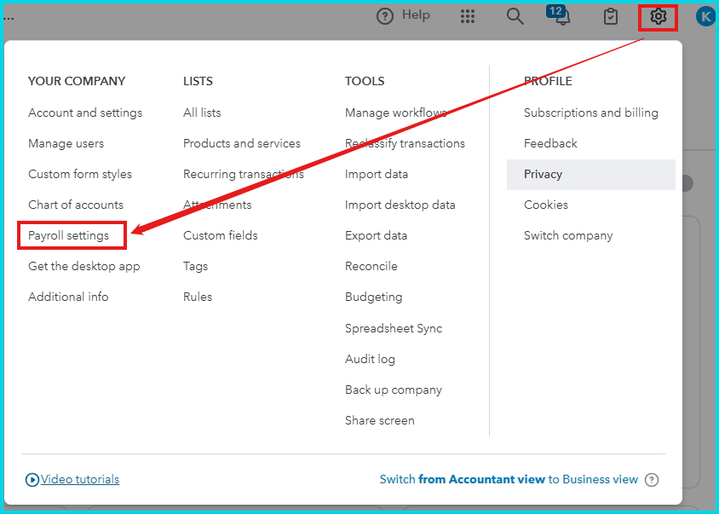Open All lists
The height and width of the screenshot is (514, 719).
tap(202, 113)
